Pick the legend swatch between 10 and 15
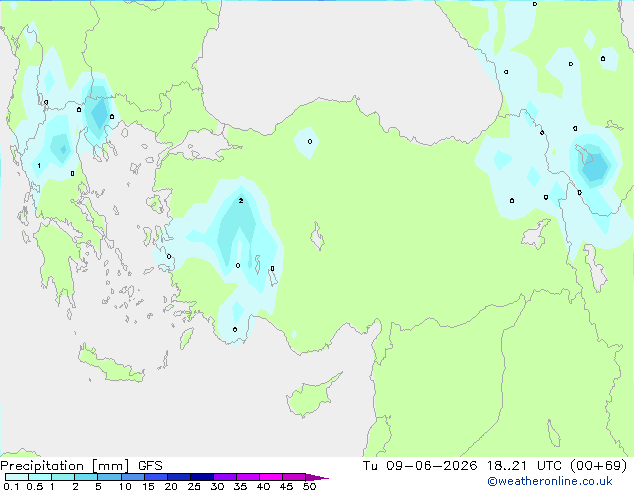This screenshot has width=634, height=490. (x=133, y=477)
